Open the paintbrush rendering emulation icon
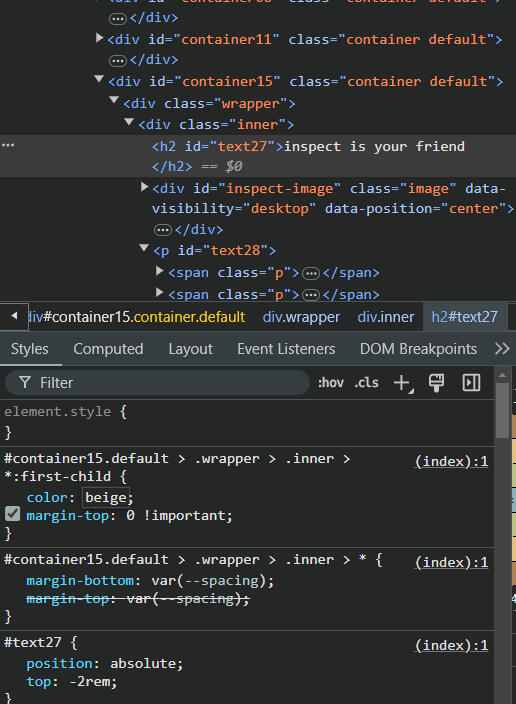Viewport: 516px width, 704px height. pos(436,383)
